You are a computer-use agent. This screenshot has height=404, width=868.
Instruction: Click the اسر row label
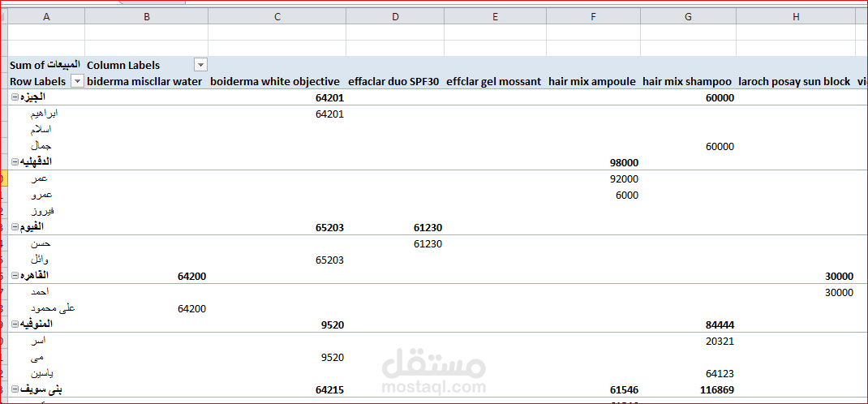(39, 341)
